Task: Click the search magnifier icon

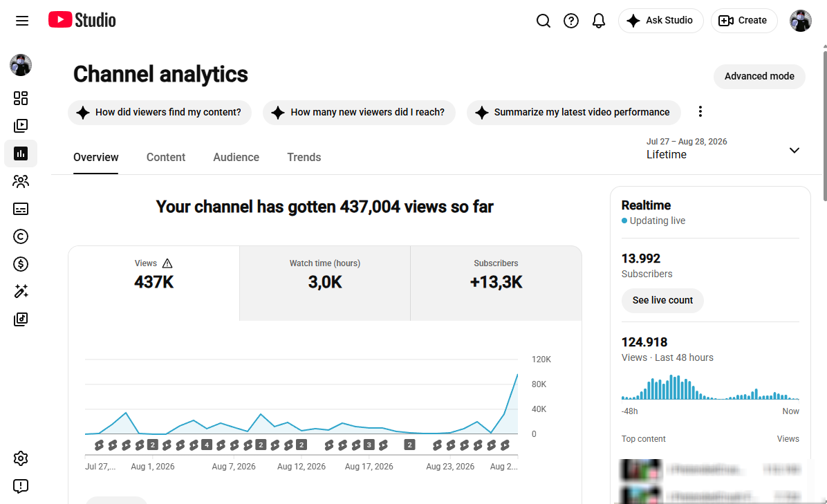Action: tap(543, 21)
